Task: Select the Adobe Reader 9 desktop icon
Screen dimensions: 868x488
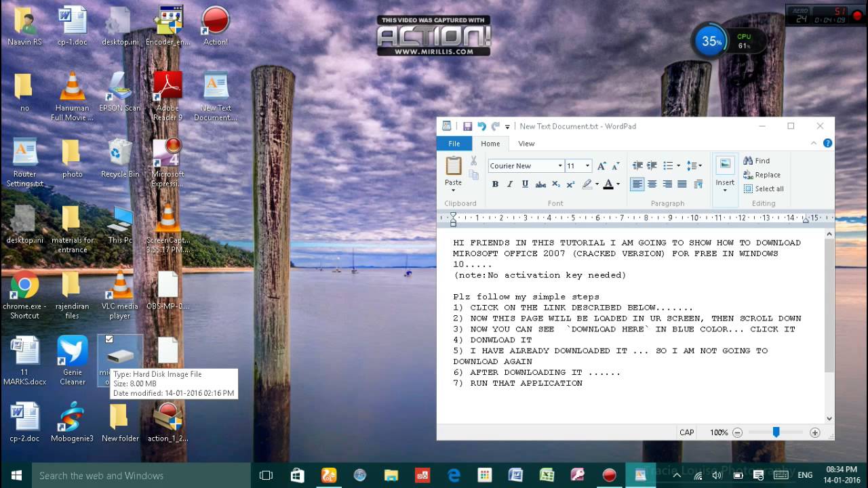Action: click(167, 96)
